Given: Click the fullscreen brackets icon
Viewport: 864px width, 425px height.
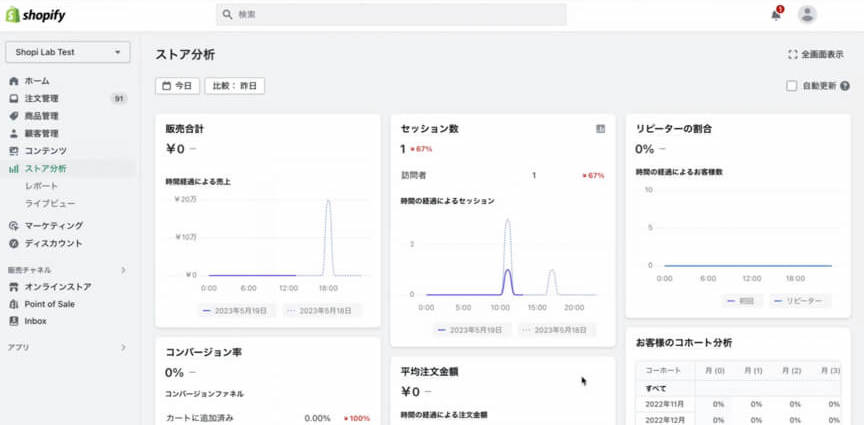Looking at the screenshot, I should click(x=793, y=55).
